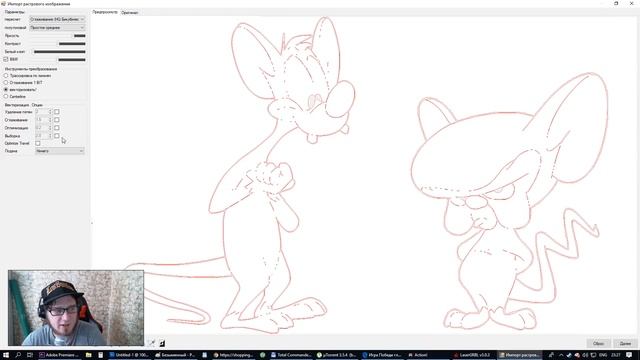Open the grayscale mode dropdown
The width and height of the screenshot is (640, 360).
57,27
